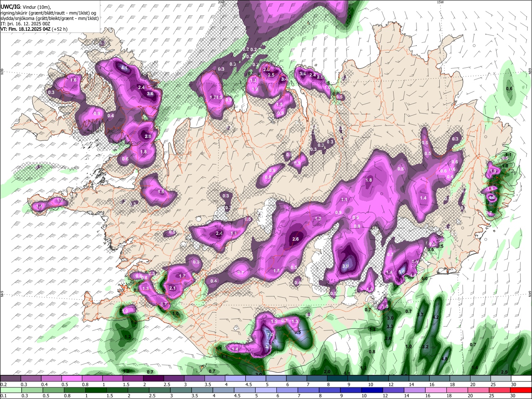Screen dimensions: 532x399
Task: Pick the pale green 0.1 rain legend swatch
Action: tap(10, 390)
